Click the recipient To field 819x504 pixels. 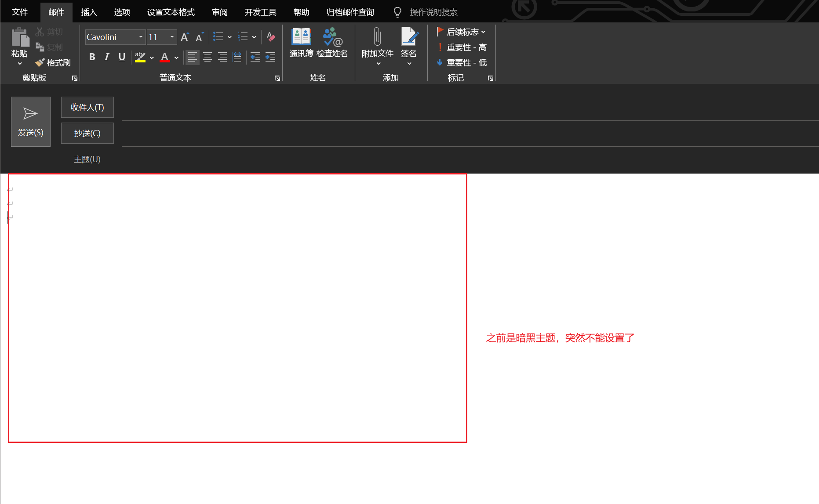click(470, 108)
